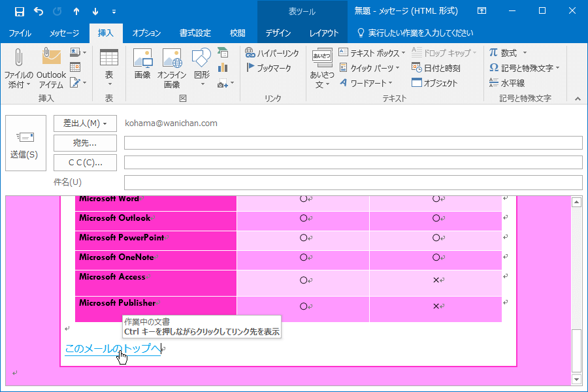This screenshot has height=392, width=588.
Task: Click the Redo icon in quick access toolbar
Action: click(57, 11)
